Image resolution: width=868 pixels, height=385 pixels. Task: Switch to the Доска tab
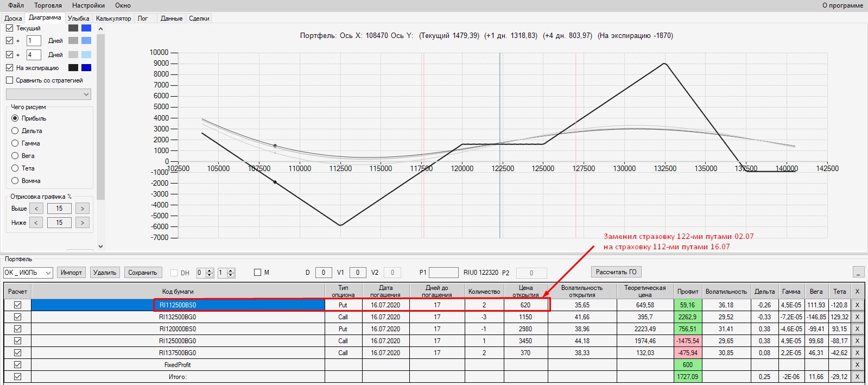[x=13, y=18]
